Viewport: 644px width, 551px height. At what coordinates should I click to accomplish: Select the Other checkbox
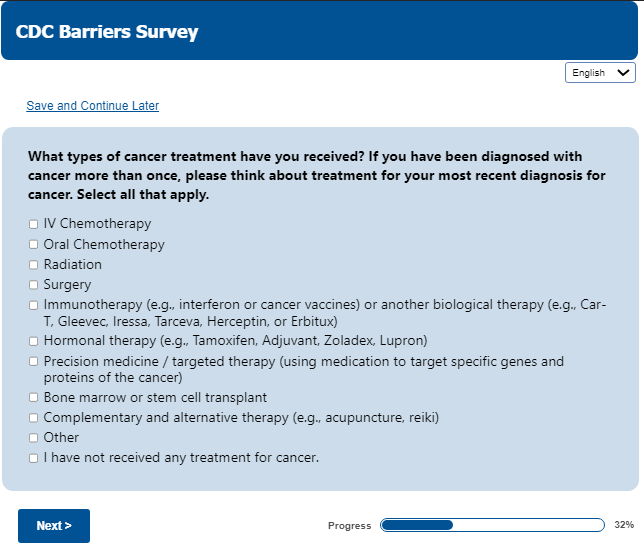point(33,438)
